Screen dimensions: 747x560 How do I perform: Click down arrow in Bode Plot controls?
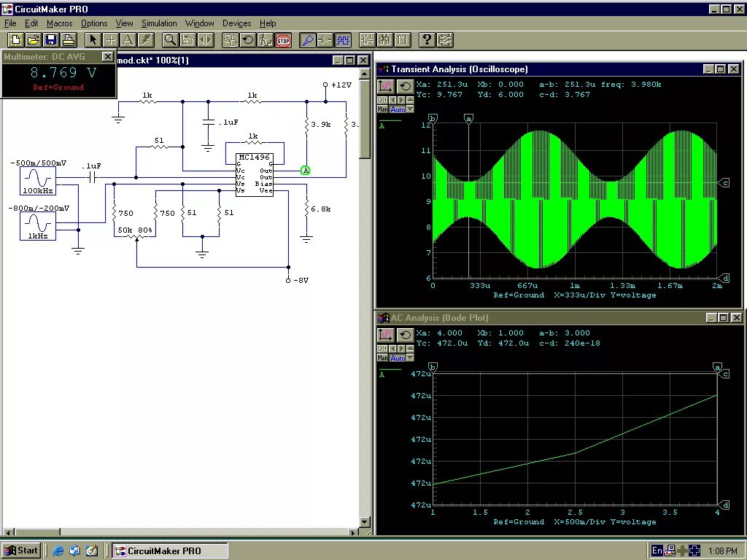410,357
